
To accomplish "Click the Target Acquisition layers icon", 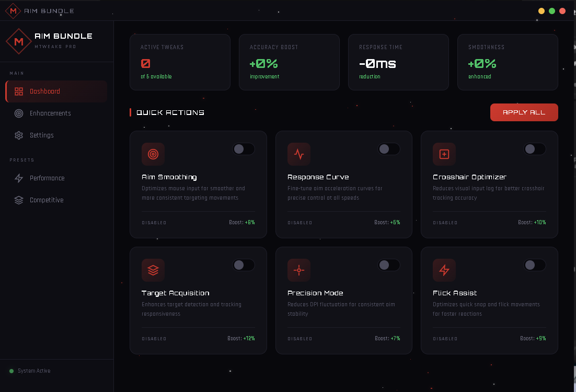I will point(153,270).
